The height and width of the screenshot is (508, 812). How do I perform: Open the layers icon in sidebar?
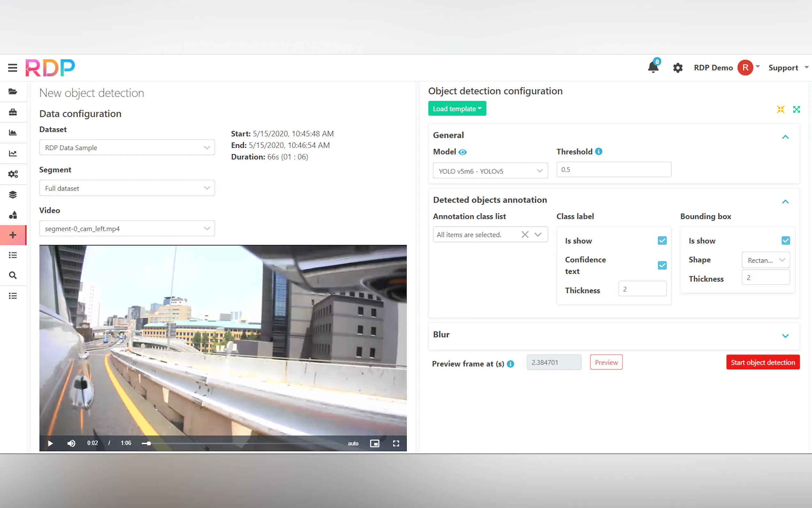(x=13, y=194)
